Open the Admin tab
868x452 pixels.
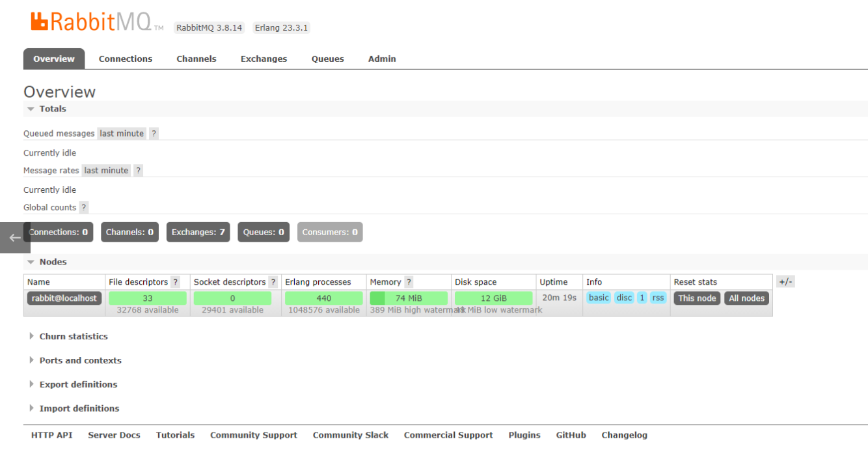tap(382, 59)
